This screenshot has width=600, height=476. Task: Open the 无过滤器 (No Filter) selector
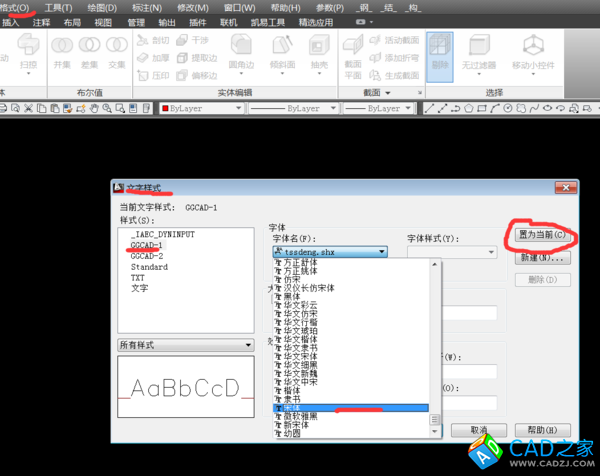tap(479, 50)
